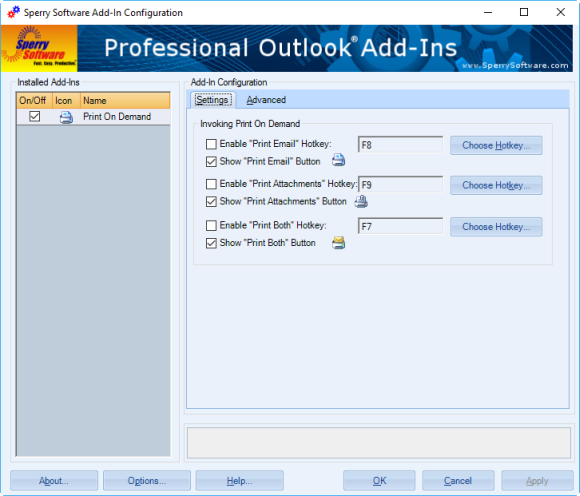Image resolution: width=580 pixels, height=496 pixels.
Task: Select the "Print On Demand" add-in name
Action: pyautogui.click(x=117, y=117)
